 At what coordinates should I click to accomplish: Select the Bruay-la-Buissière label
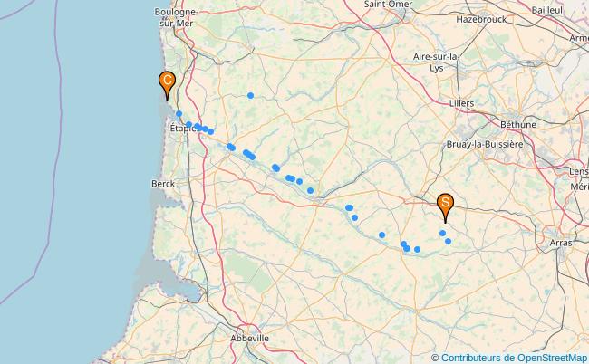coord(485,144)
